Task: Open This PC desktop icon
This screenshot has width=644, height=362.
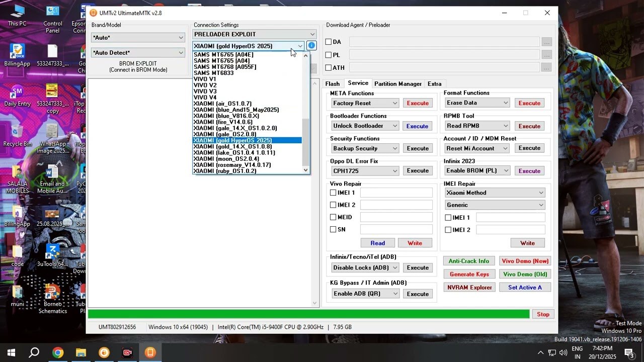Action: [17, 16]
